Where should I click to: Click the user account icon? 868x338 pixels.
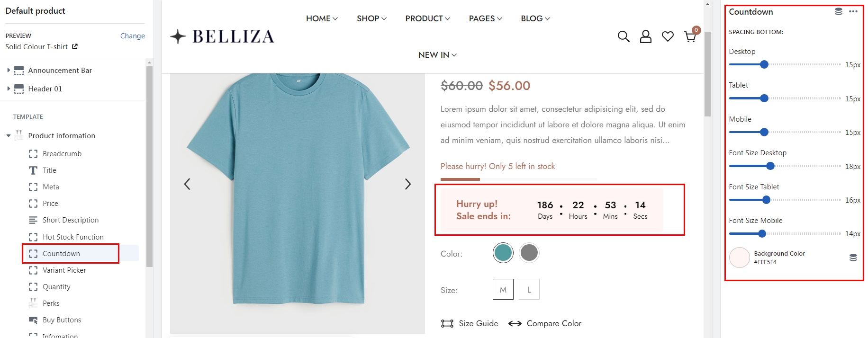point(645,36)
